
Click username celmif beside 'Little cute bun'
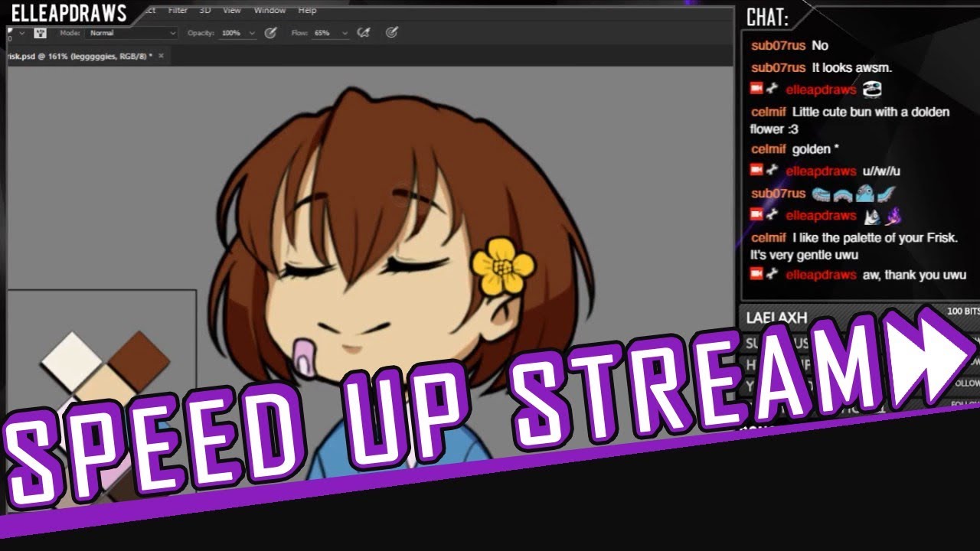pos(769,112)
